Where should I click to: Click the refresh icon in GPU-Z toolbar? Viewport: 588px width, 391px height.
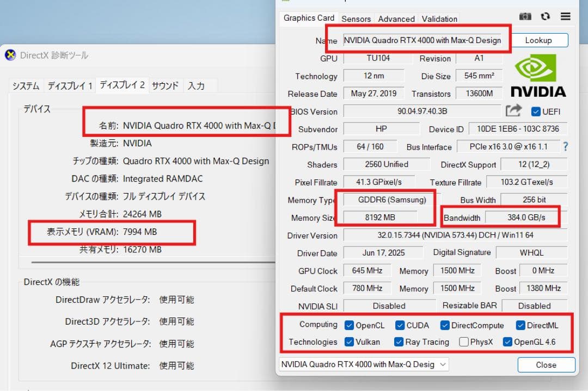click(x=546, y=16)
